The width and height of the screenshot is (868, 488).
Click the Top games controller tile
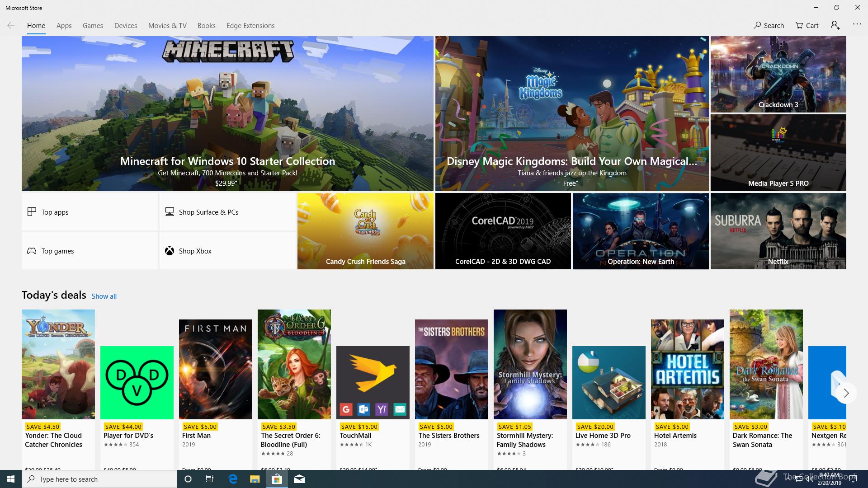[90, 251]
